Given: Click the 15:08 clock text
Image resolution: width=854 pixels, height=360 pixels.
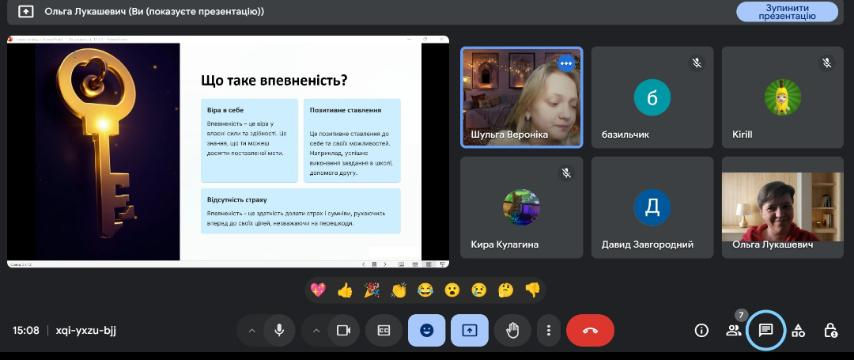Looking at the screenshot, I should pos(26,331).
